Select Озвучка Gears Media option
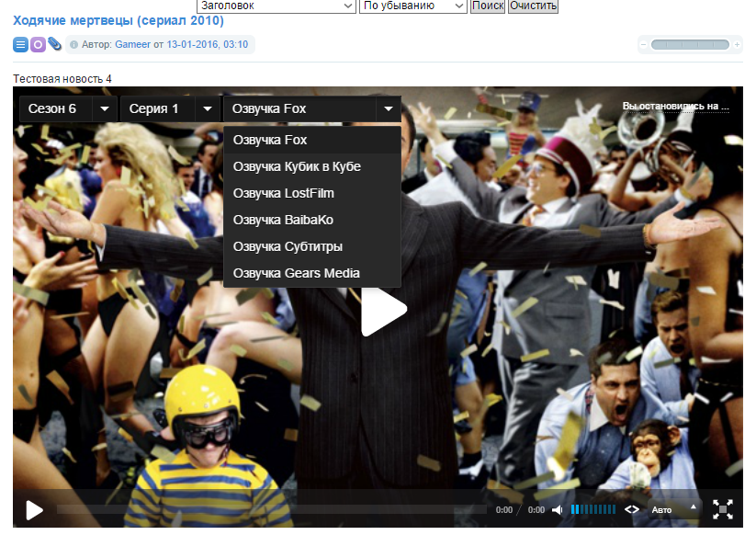The width and height of the screenshot is (756, 535). (312, 273)
